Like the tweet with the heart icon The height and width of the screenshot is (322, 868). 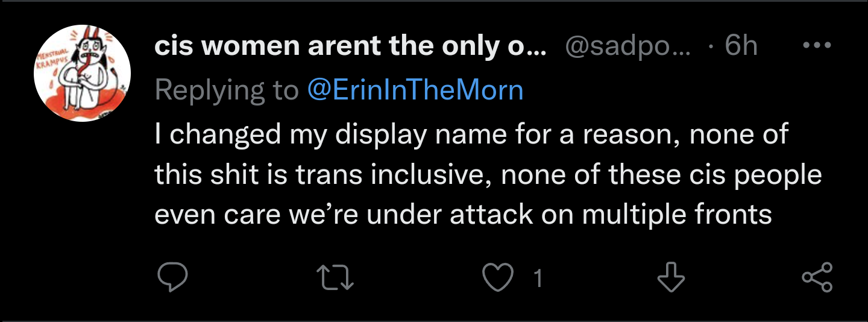pyautogui.click(x=499, y=278)
